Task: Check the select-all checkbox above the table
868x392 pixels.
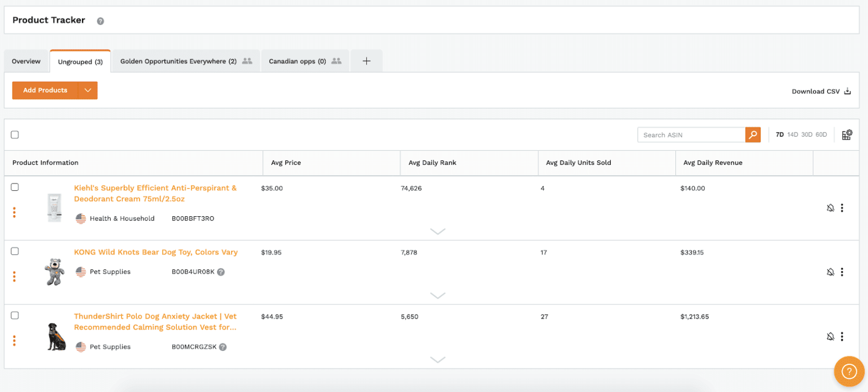Action: coord(15,134)
